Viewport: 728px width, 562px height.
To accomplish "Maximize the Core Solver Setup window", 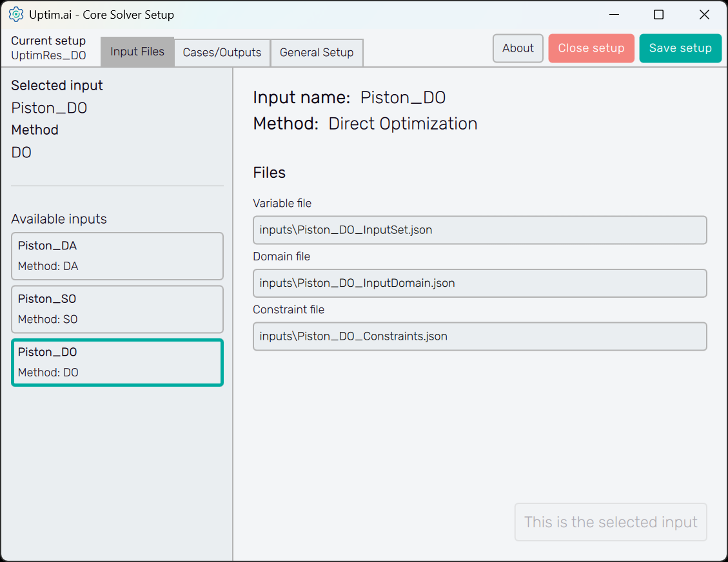I will point(658,14).
